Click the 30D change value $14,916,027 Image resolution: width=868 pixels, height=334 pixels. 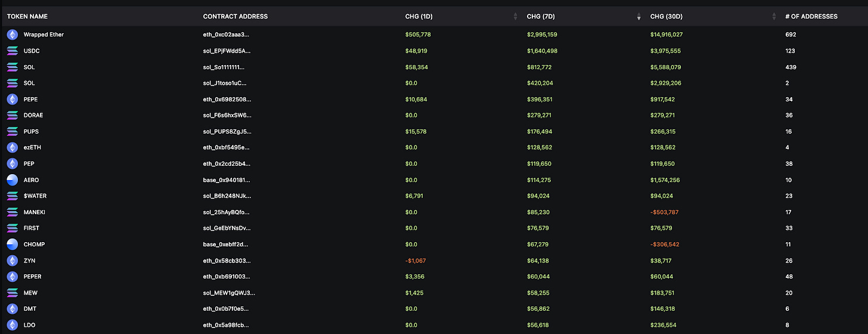[666, 35]
